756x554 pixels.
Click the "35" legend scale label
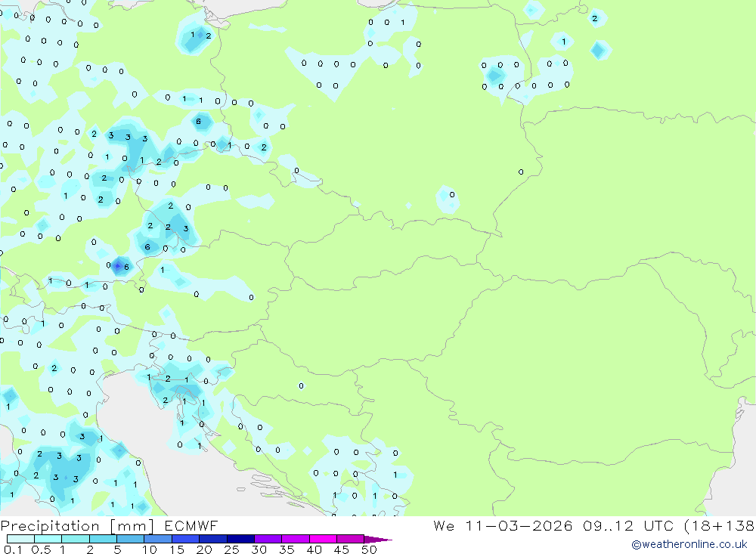(287, 549)
